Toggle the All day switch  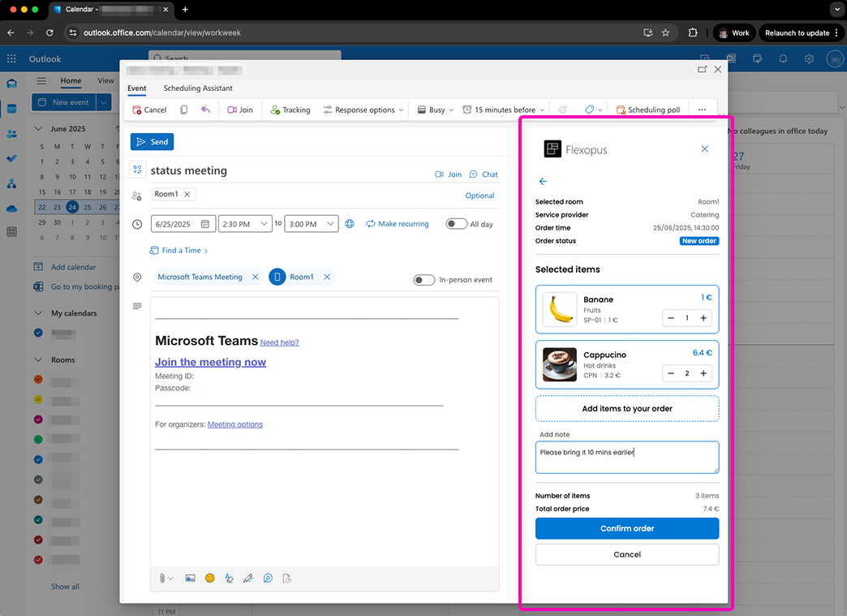pyautogui.click(x=457, y=224)
